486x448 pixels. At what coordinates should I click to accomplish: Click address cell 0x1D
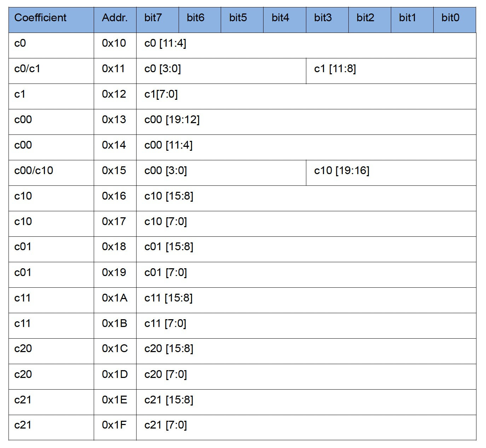115,377
